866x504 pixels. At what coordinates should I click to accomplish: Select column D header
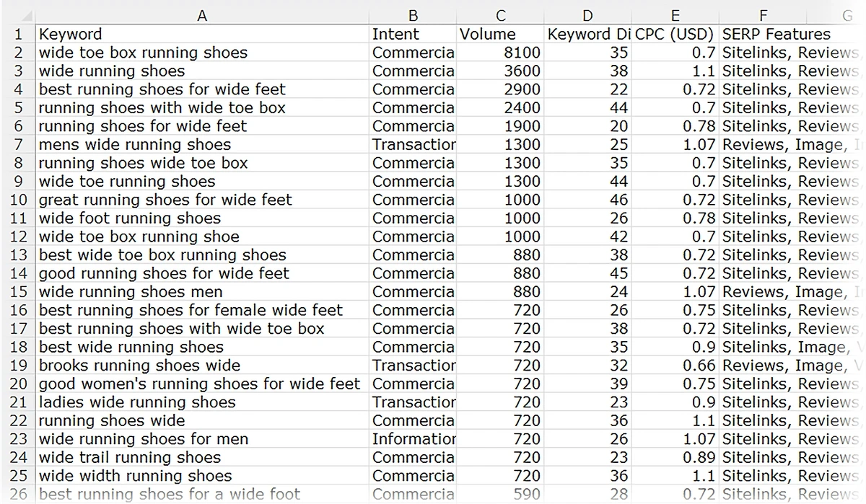coord(588,16)
